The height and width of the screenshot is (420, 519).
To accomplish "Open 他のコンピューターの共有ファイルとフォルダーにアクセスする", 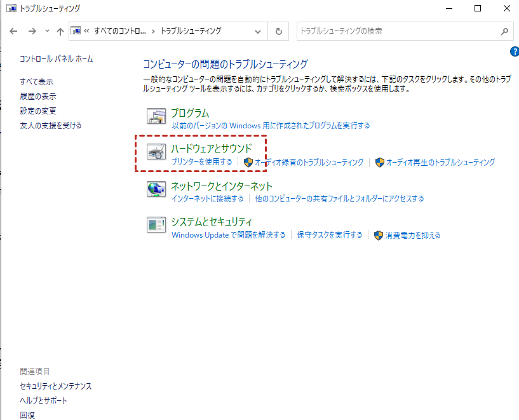I will (x=339, y=199).
